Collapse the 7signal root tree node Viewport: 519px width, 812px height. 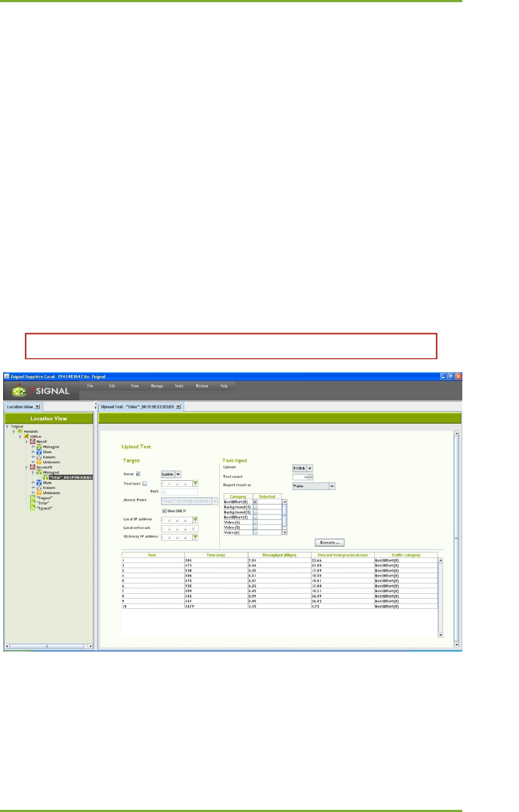click(7, 426)
